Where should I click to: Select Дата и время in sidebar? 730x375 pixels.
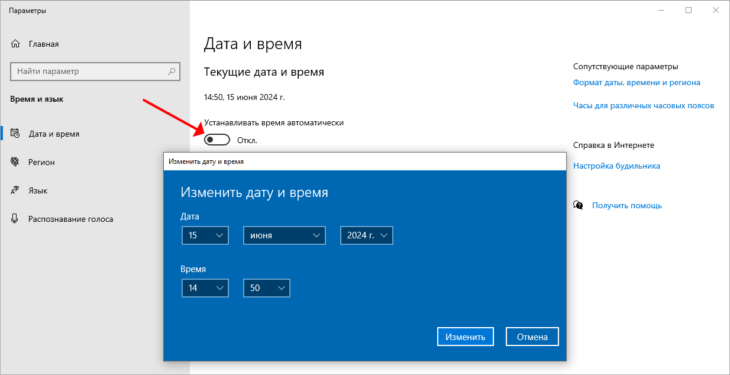pos(54,134)
